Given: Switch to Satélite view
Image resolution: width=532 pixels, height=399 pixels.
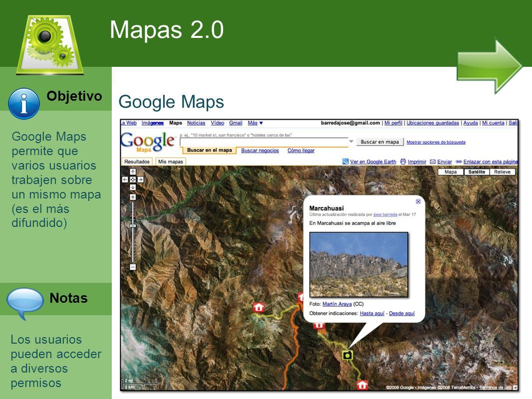Looking at the screenshot, I should [477, 172].
